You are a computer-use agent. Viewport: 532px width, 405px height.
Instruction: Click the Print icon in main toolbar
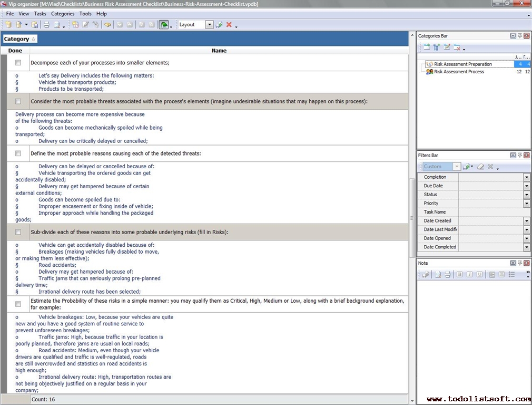click(46, 25)
